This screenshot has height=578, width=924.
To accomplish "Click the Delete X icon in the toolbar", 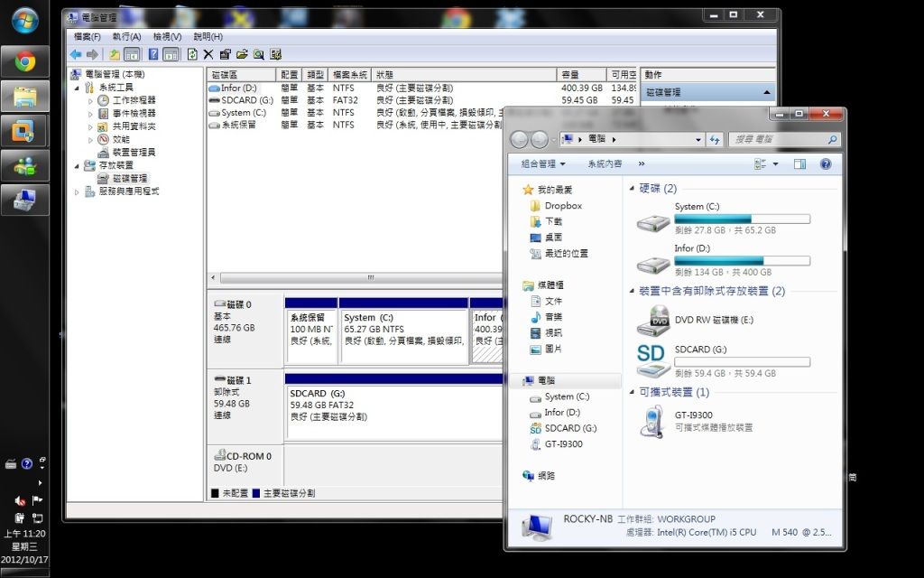I will pyautogui.click(x=208, y=54).
